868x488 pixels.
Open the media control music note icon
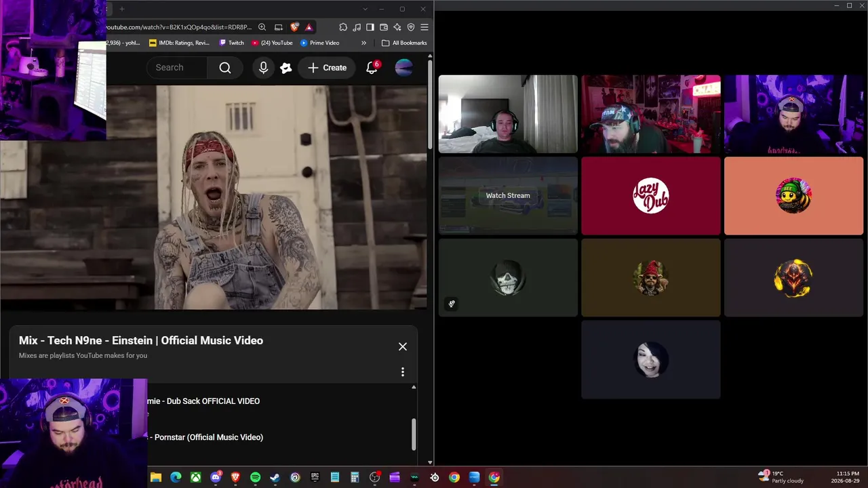[x=357, y=27]
